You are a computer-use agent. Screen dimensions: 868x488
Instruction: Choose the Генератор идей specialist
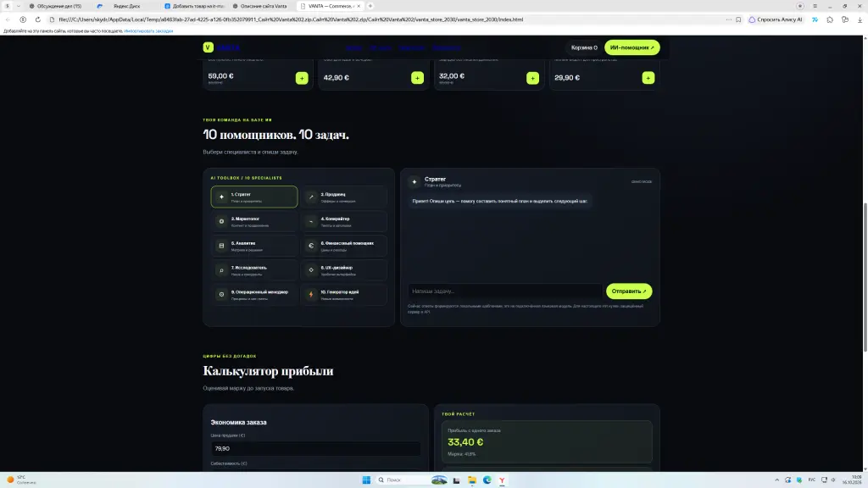(344, 294)
